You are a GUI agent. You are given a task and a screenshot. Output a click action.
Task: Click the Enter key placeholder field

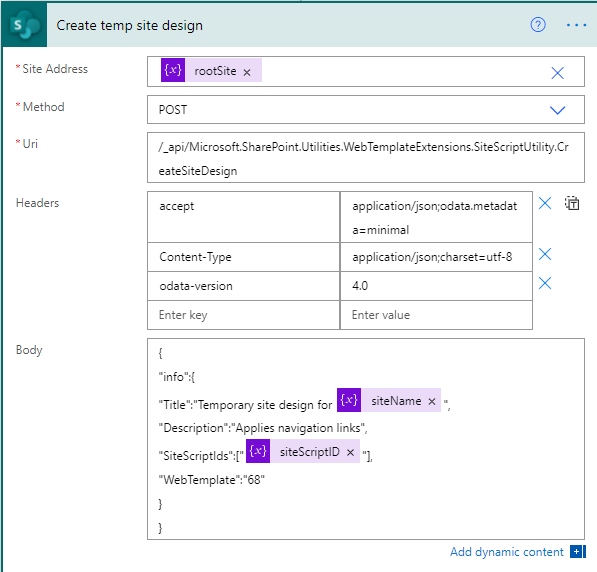tap(243, 315)
